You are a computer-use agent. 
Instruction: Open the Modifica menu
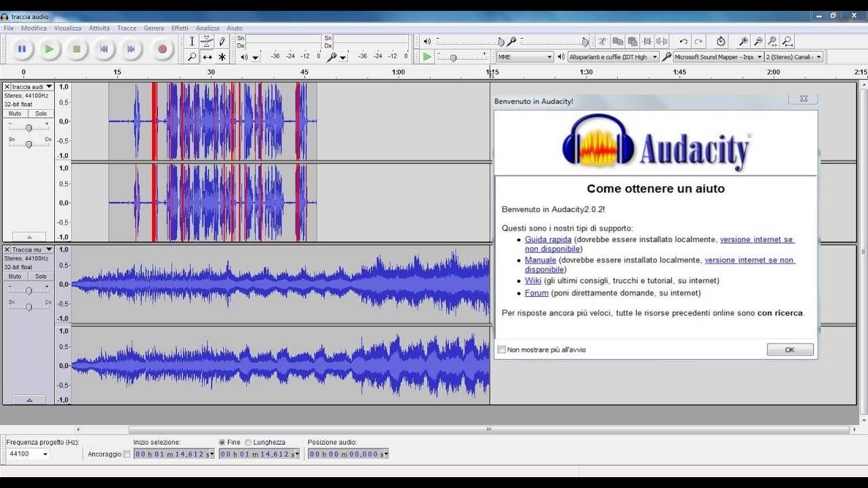coord(34,28)
